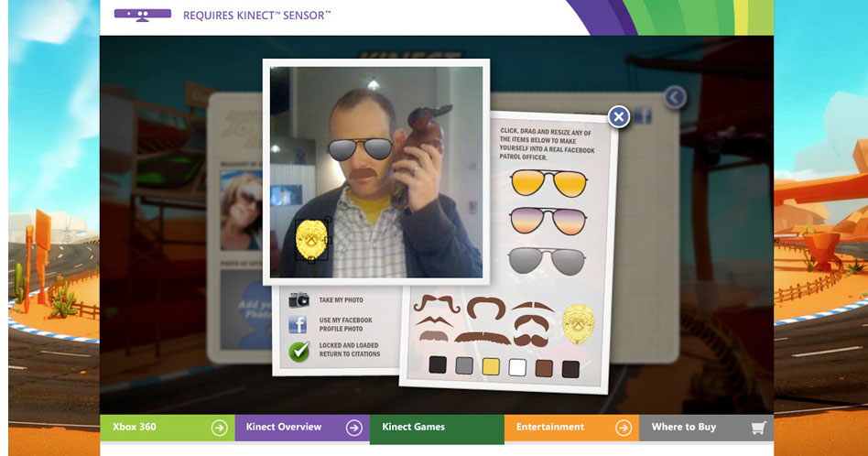Choose the gray color swatch
Screen dimensions: 868x456
[x=464, y=365]
